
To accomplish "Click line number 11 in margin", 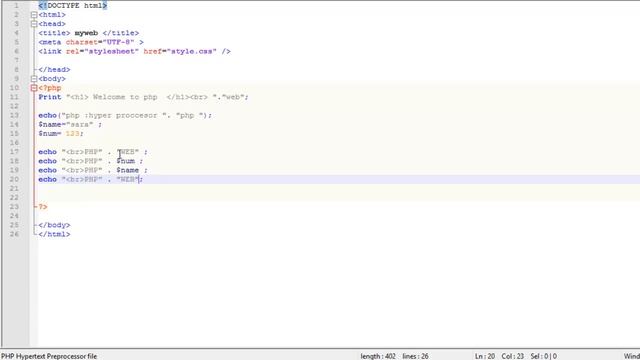I will click(x=14, y=97).
